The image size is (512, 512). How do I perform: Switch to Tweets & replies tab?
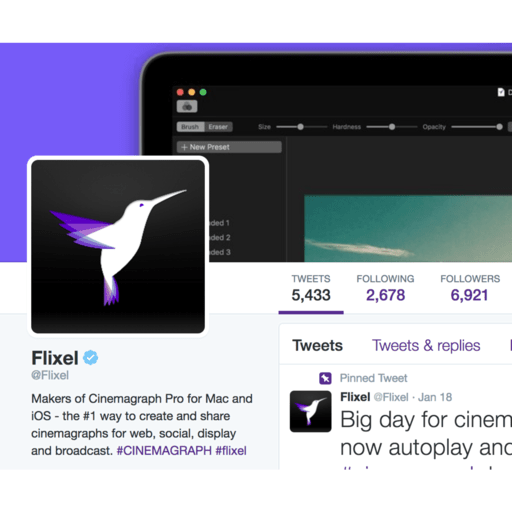point(426,345)
